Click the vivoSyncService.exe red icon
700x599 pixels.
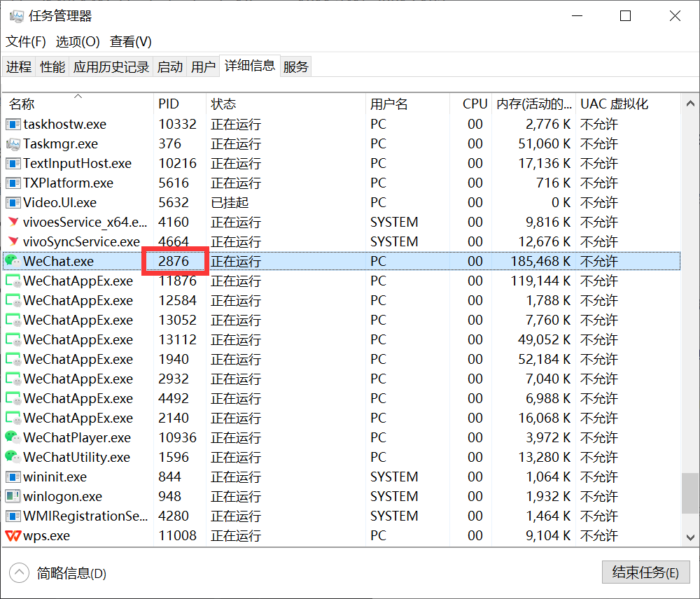tap(13, 241)
